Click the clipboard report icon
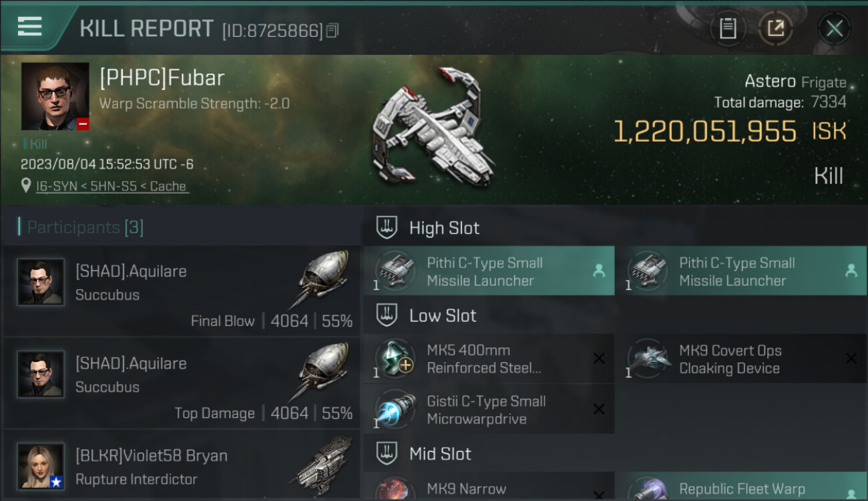This screenshot has height=501, width=868. pos(728,29)
